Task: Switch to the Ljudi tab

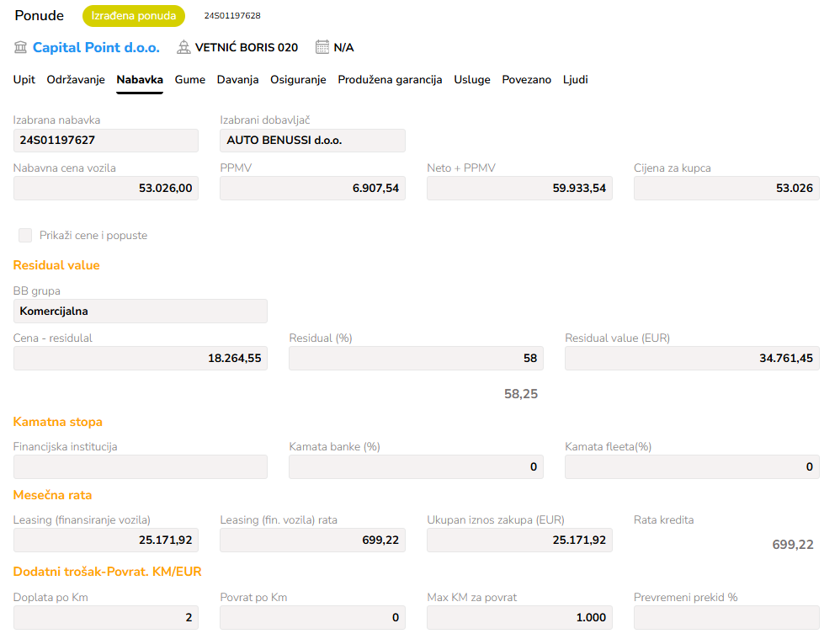Action: (575, 80)
